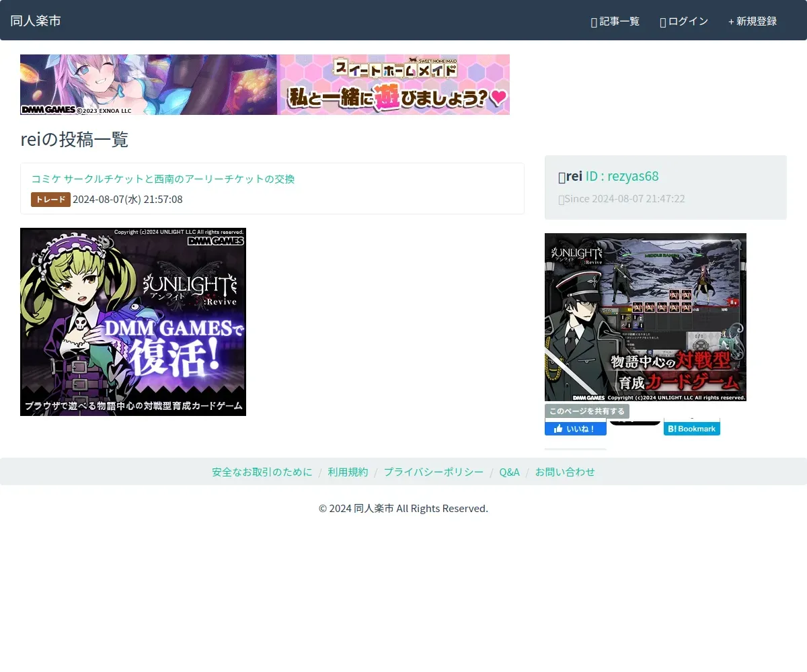Open the 利用規約 footer link
The image size is (807, 672).
[x=348, y=472]
